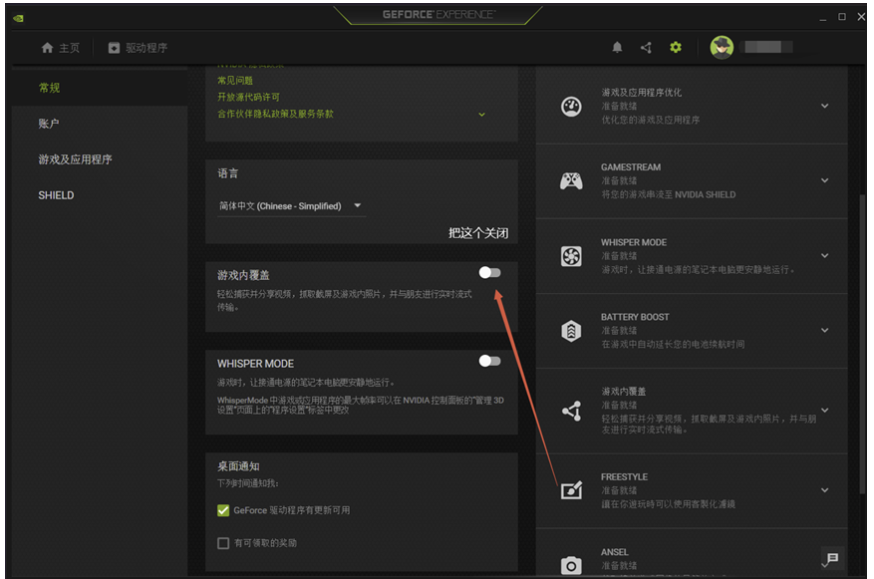The height and width of the screenshot is (579, 874).
Task: Open the feedback chat icon
Action: (833, 558)
